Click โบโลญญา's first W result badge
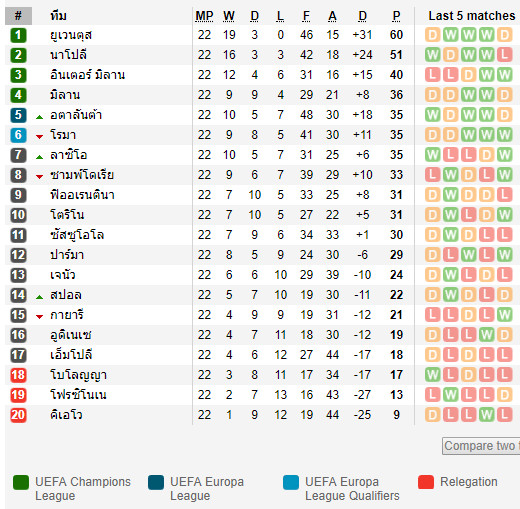Image resolution: width=520 pixels, height=509 pixels. [x=433, y=375]
